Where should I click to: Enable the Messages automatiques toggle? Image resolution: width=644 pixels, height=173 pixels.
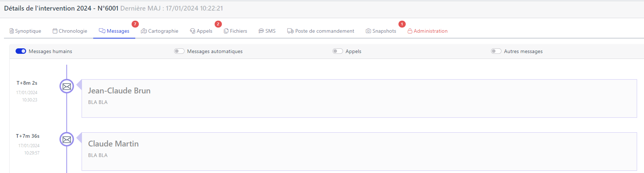(x=179, y=51)
